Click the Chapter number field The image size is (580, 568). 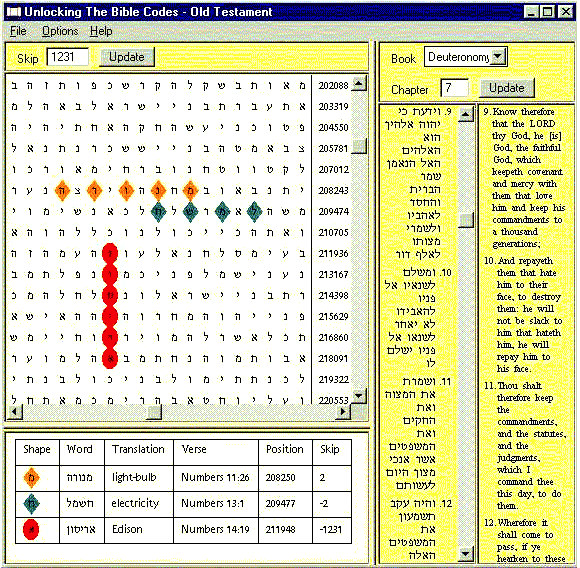click(x=455, y=88)
